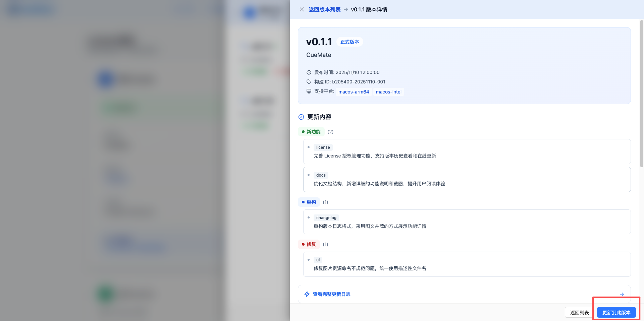Expand the 修复 category section

[x=309, y=244]
